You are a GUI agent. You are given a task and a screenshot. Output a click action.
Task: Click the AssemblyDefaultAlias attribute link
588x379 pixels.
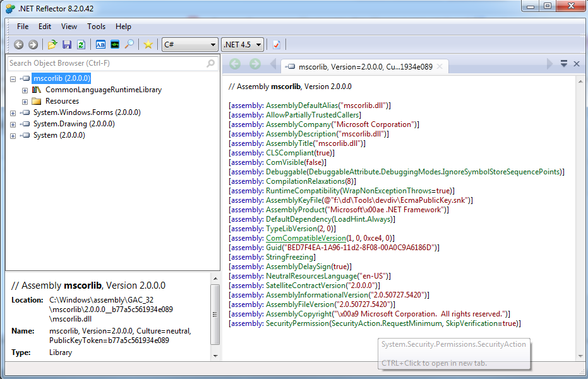click(302, 105)
